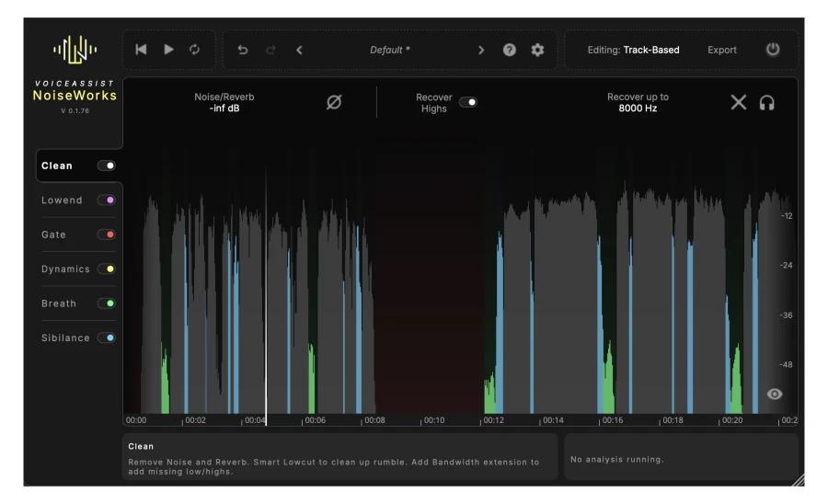Open settings with the gear icon
Viewport: 828px width, 504px height.
tap(537, 50)
